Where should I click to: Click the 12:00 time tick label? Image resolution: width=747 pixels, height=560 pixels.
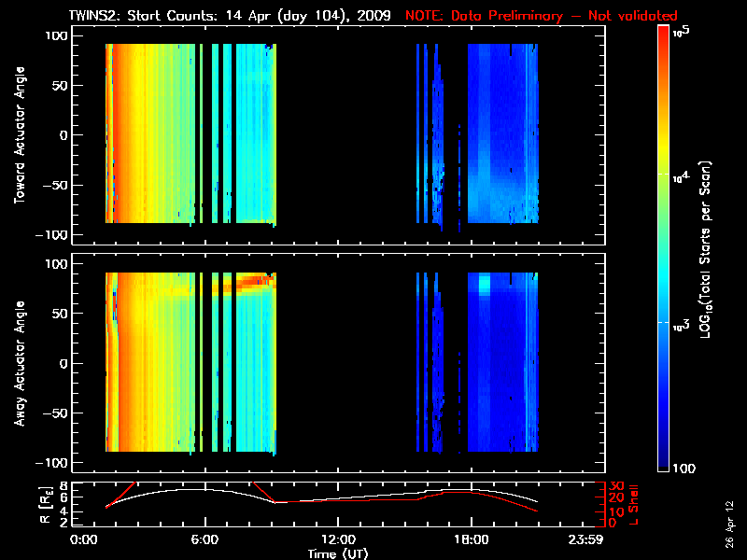[x=337, y=540]
